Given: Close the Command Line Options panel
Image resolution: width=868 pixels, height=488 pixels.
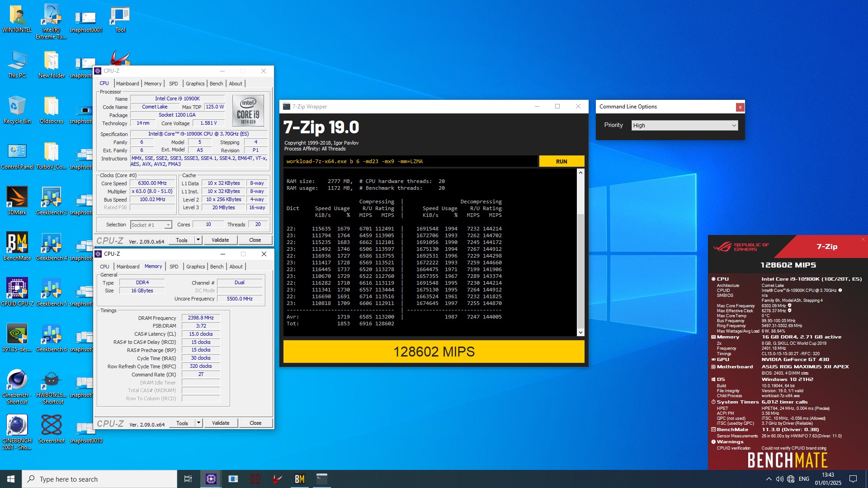Looking at the screenshot, I should coord(740,107).
